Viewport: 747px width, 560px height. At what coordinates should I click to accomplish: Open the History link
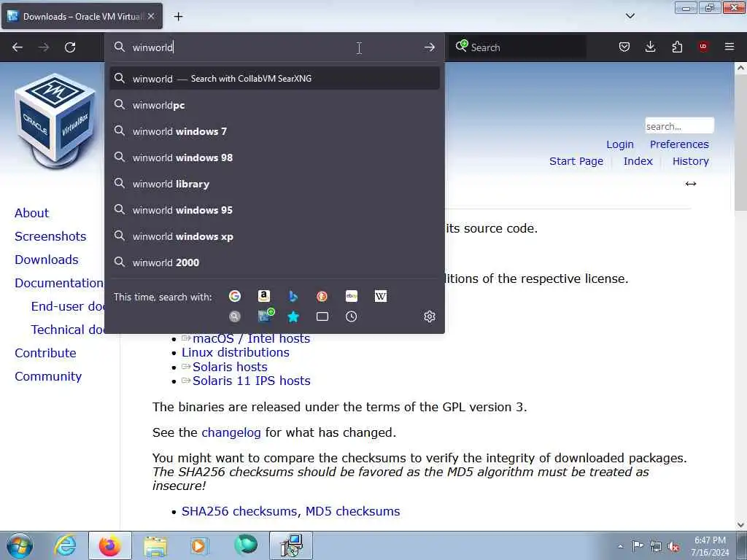pos(690,161)
